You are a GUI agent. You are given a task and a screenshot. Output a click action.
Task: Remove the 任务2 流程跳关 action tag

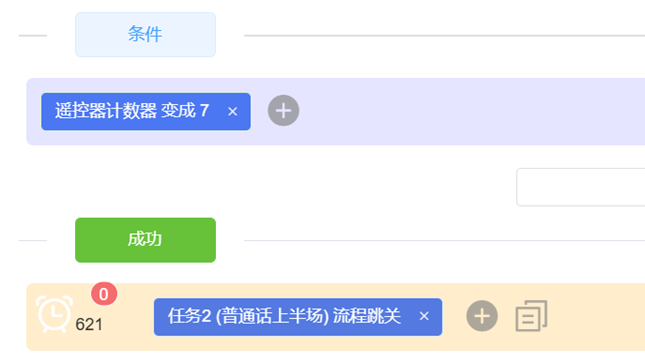tap(424, 316)
